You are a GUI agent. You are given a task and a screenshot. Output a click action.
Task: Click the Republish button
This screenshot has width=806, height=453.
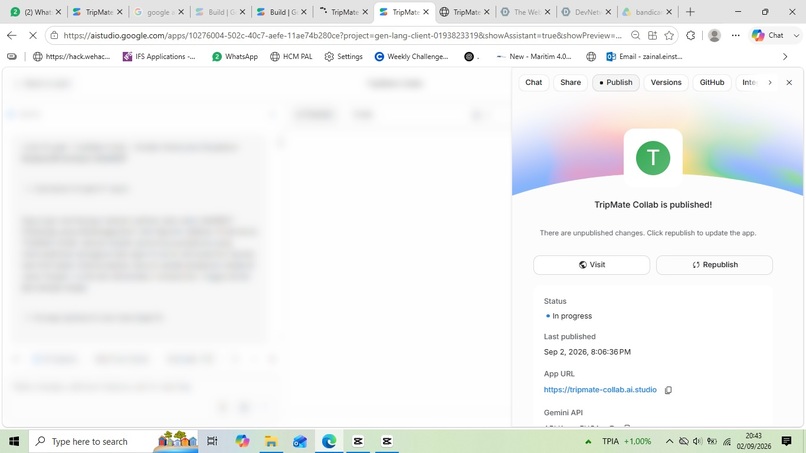[715, 265]
